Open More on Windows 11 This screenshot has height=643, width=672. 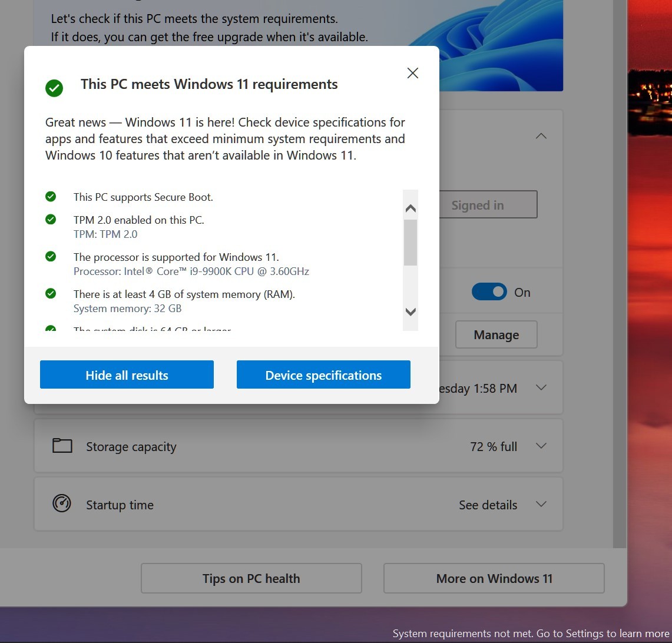[494, 578]
